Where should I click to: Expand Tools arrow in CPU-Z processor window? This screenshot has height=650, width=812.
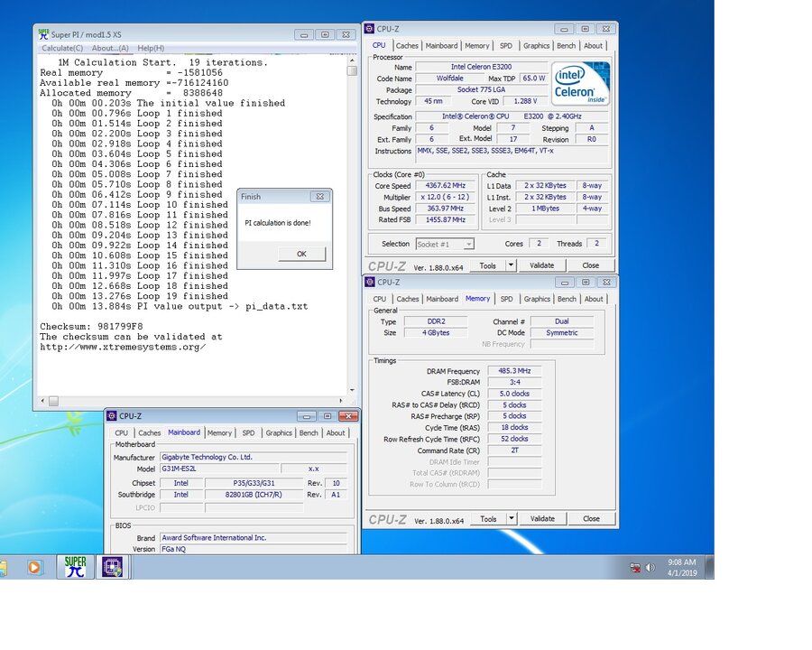[512, 265]
